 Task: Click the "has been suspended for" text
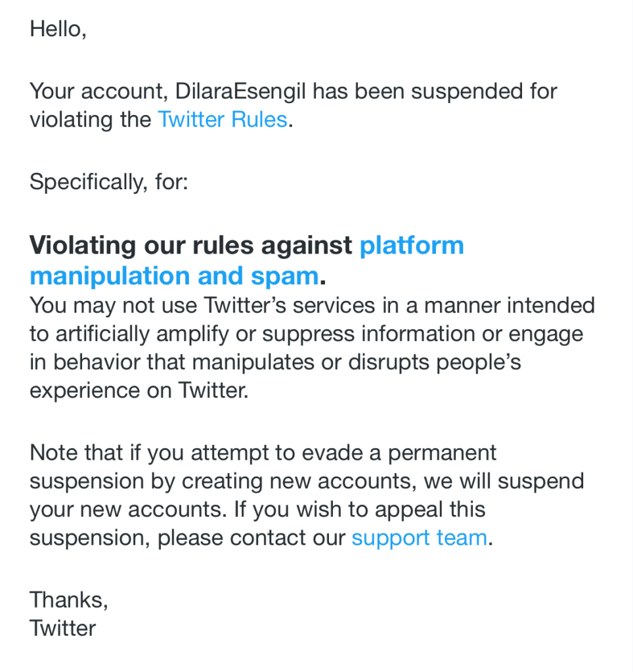click(x=434, y=91)
